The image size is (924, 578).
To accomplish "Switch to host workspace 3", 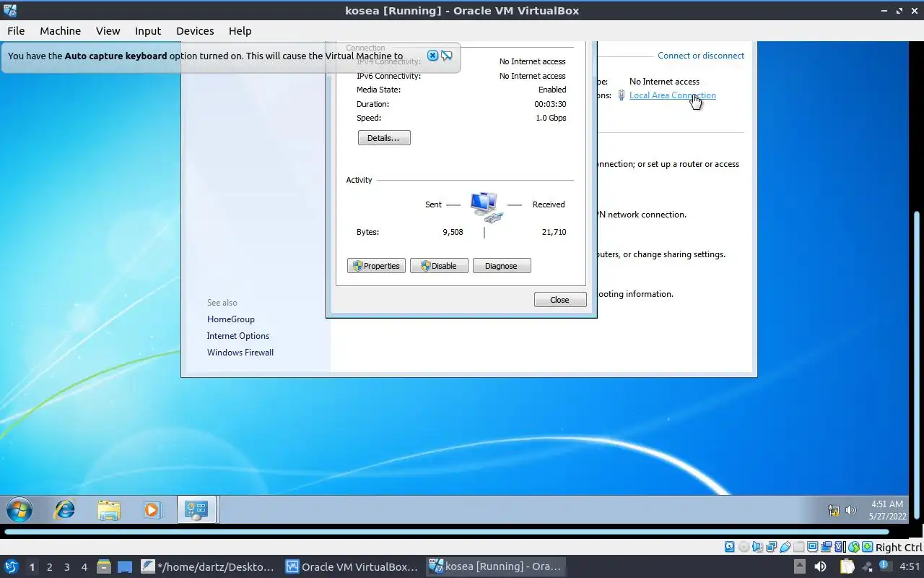I will point(66,567).
